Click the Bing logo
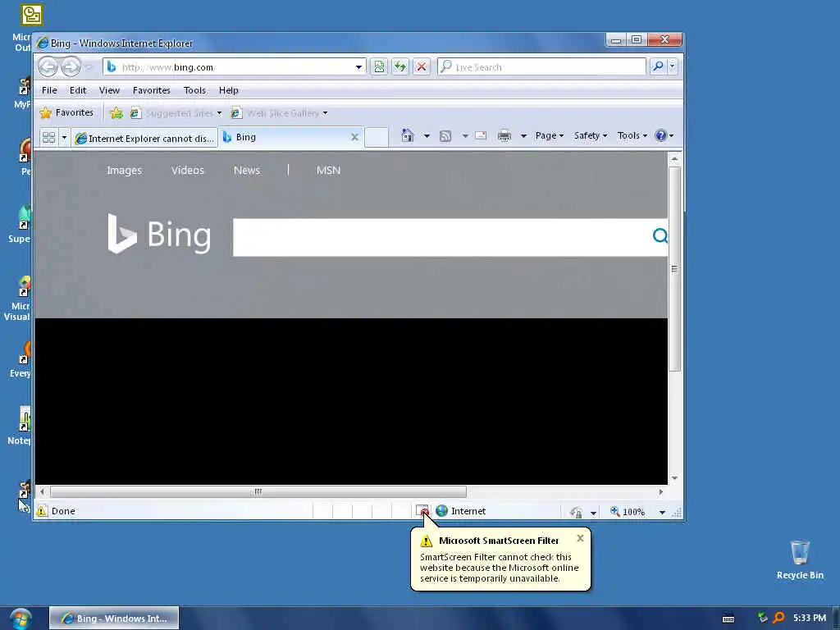Screen dimensions: 840x630 point(159,234)
